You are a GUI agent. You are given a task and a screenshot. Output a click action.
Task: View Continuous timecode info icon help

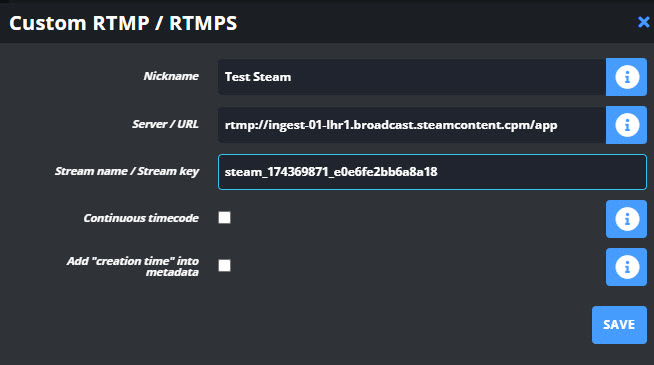(x=626, y=219)
